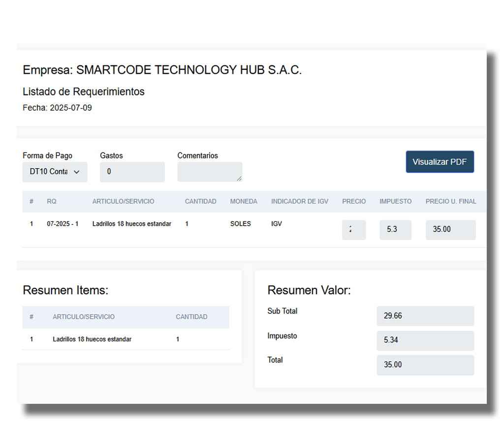Image resolution: width=504 pixels, height=423 pixels.
Task: Click the Total field in Resumen Valor
Action: (425, 365)
